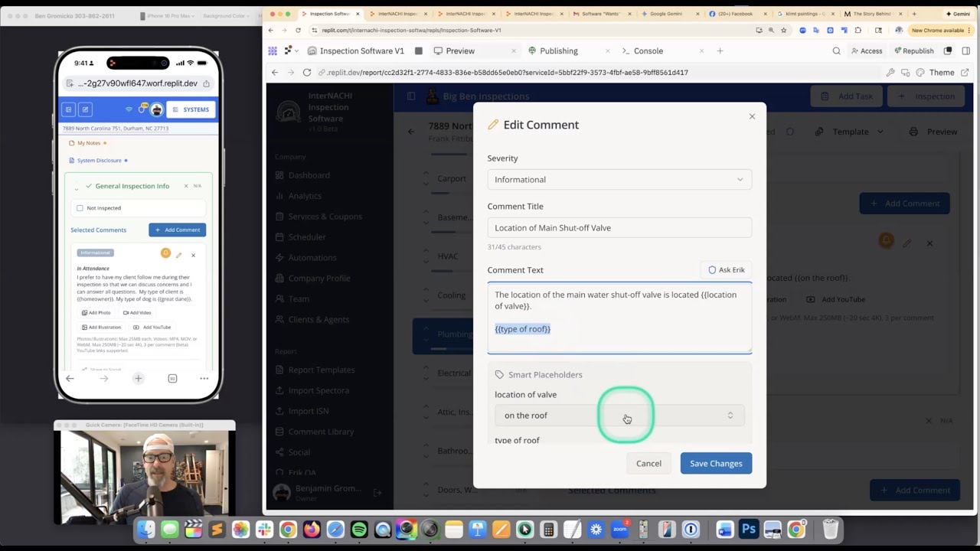Tap Add Photo on phone comment

coord(96,313)
